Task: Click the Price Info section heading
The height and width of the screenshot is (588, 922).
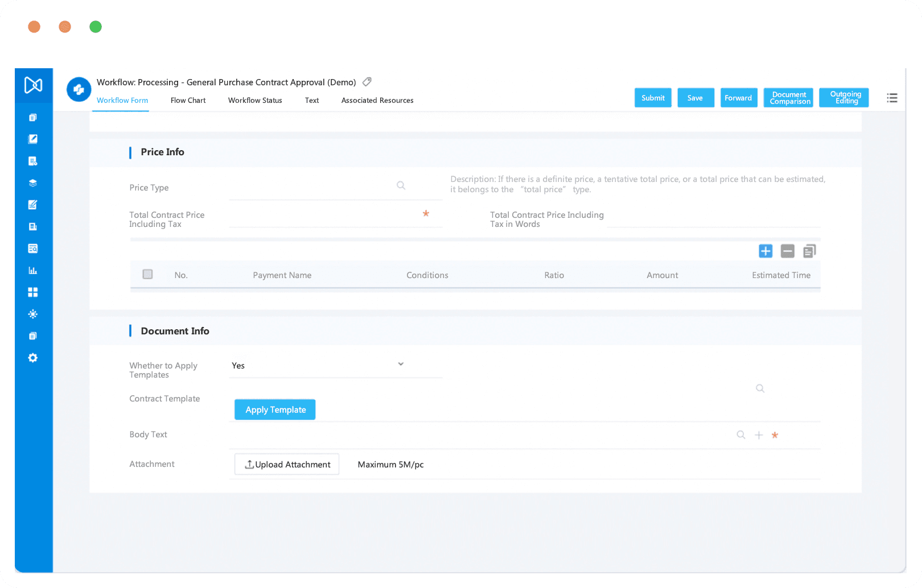Action: click(163, 152)
